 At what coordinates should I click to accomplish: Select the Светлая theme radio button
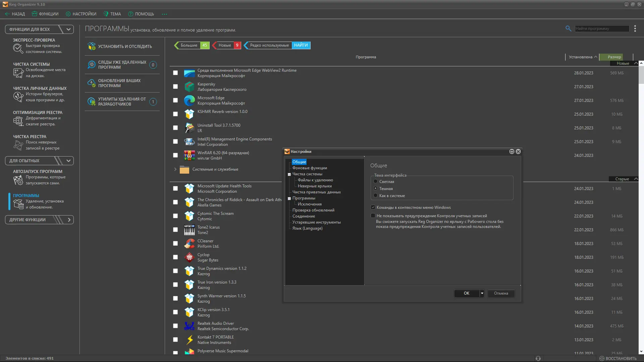376,181
